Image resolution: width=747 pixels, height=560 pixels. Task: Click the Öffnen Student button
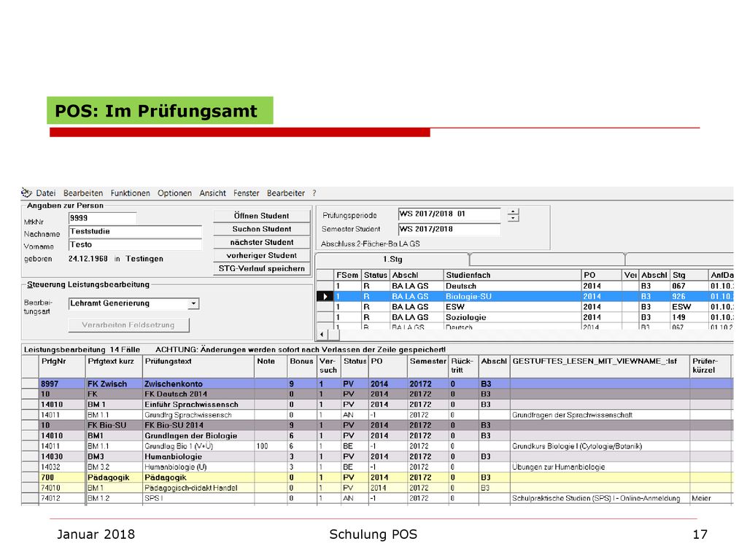click(x=262, y=216)
